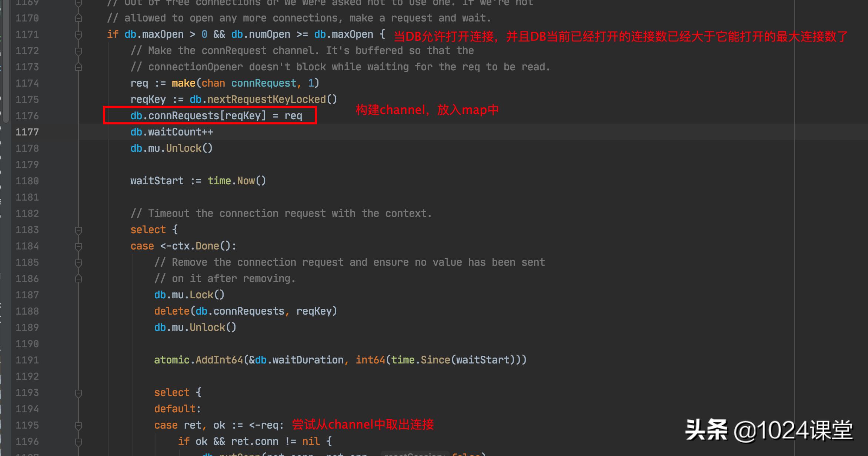Collapse the inner select at line 1193
Screen dimensions: 868x456
pyautogui.click(x=78, y=392)
